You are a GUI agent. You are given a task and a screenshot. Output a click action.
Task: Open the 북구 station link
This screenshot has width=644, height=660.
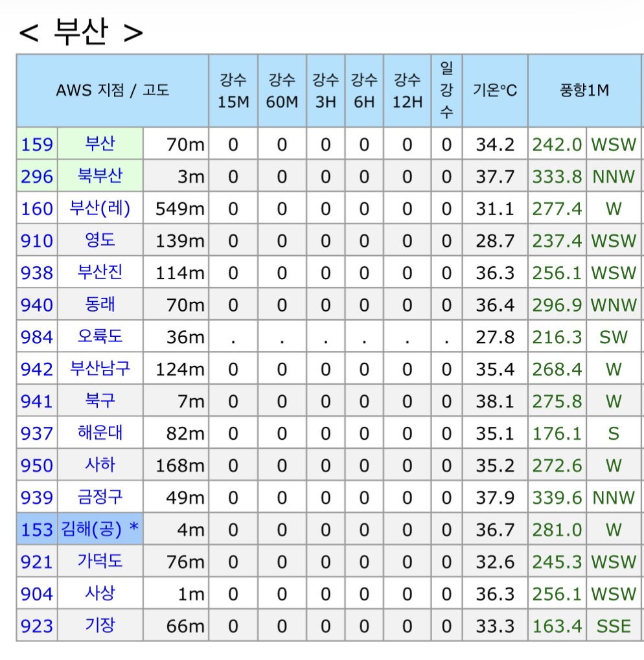click(x=100, y=400)
